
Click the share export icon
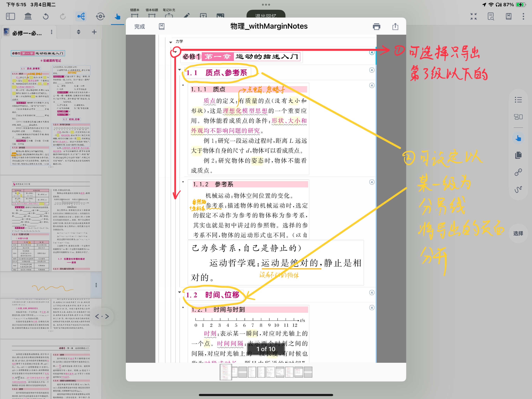[x=395, y=26]
